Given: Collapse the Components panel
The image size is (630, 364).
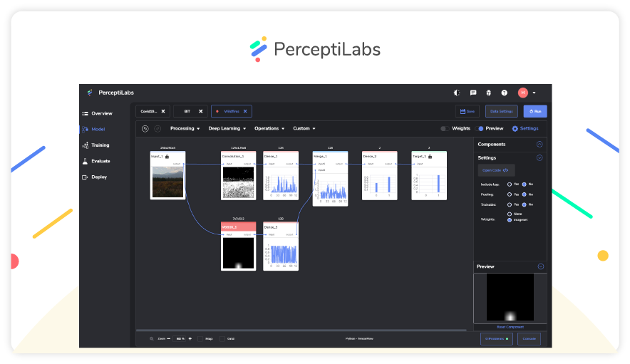Looking at the screenshot, I should 539,144.
